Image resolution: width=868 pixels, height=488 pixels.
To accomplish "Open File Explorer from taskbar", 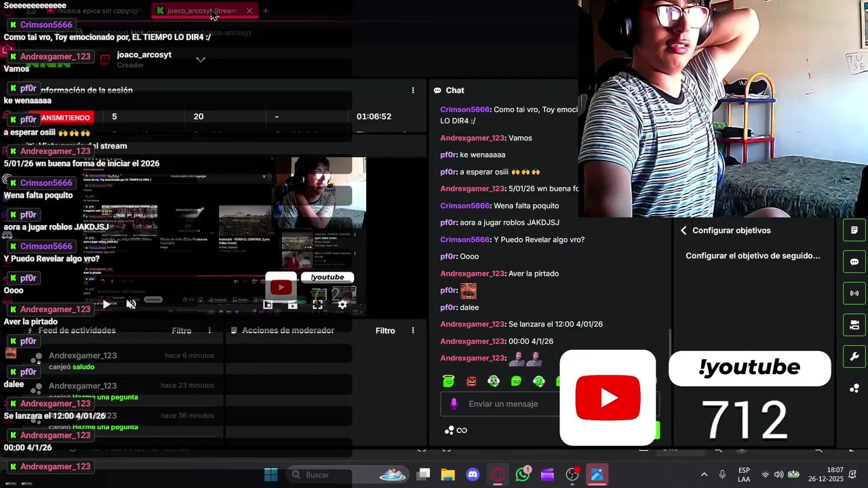I will [448, 474].
